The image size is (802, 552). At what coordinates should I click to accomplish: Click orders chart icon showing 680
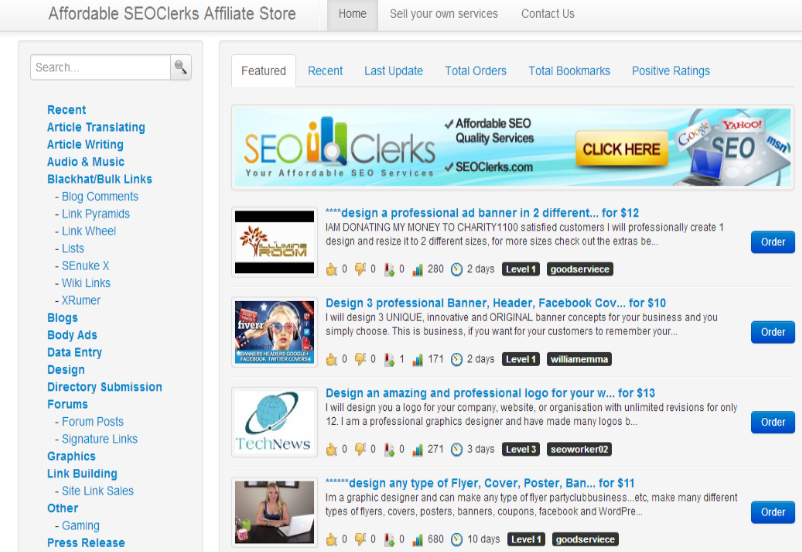tap(418, 539)
